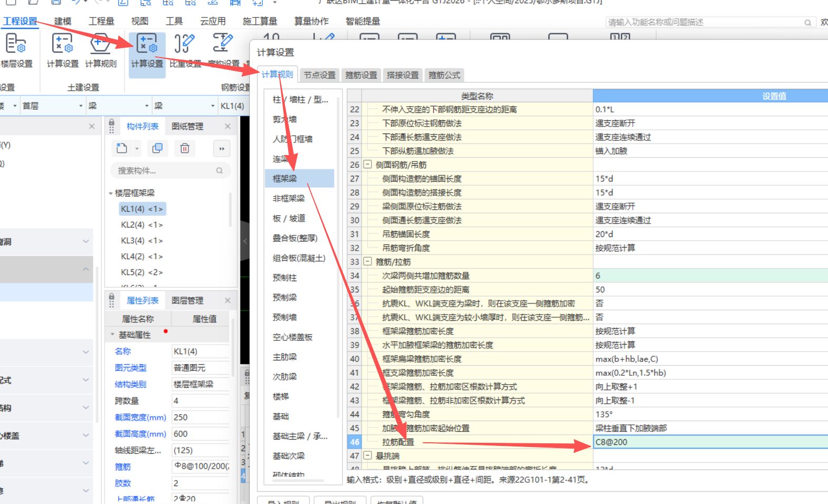The image size is (828, 504).
Task: Select 框架梁 in the calculation rules list
Action: 300,178
